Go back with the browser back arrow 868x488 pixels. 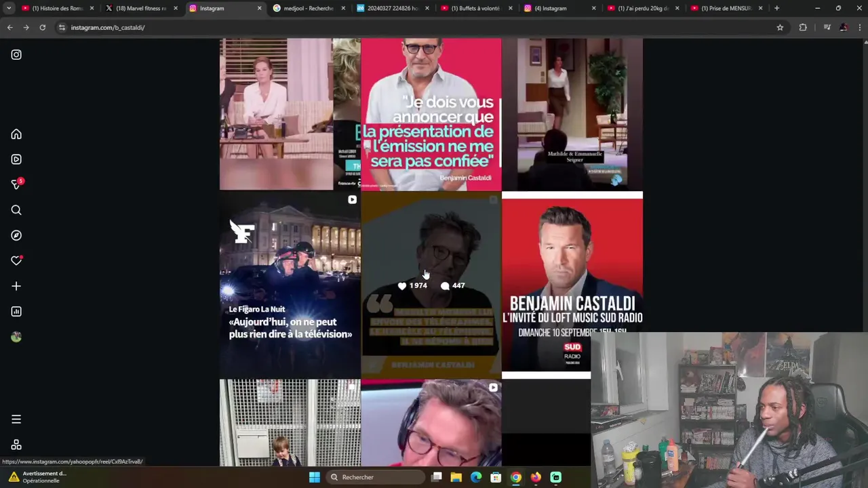9,27
